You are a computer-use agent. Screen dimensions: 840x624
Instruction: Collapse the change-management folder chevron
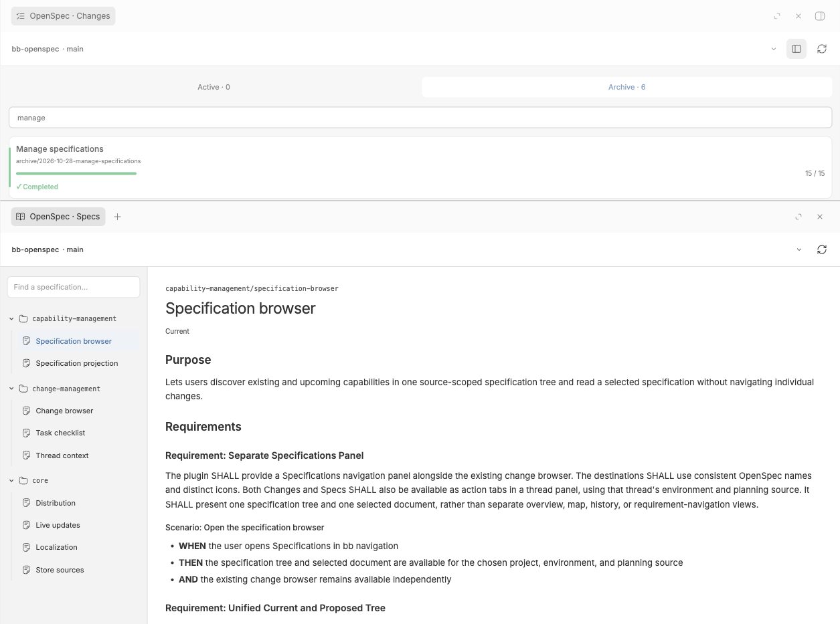[12, 389]
